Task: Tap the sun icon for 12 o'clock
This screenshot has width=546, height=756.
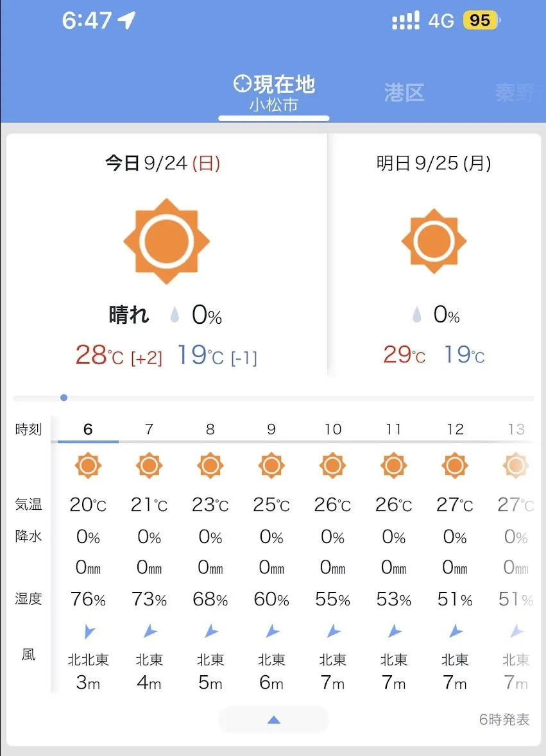Action: 455,465
